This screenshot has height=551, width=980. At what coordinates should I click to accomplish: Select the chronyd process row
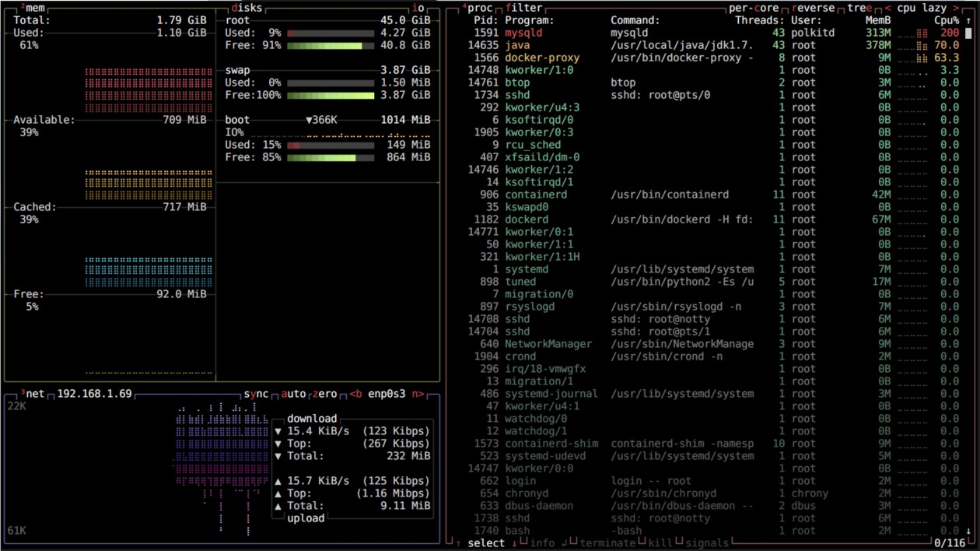point(713,493)
